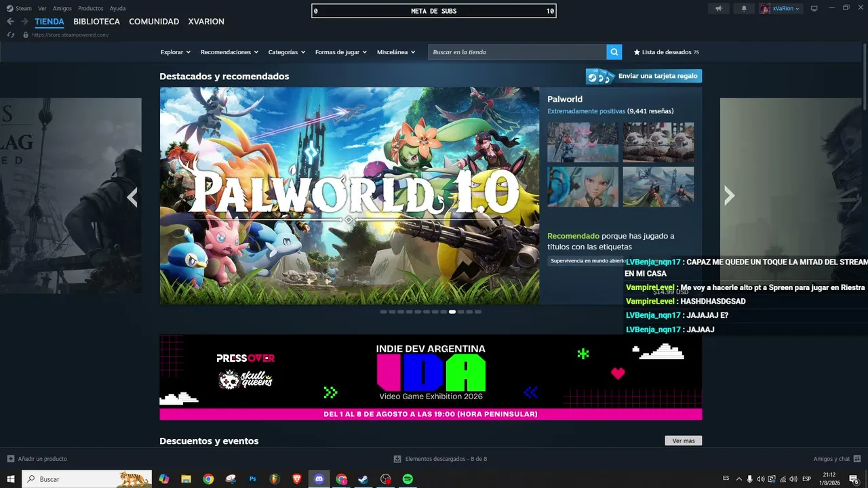Open Brave browser from the taskbar
868x488 pixels.
pos(296,479)
